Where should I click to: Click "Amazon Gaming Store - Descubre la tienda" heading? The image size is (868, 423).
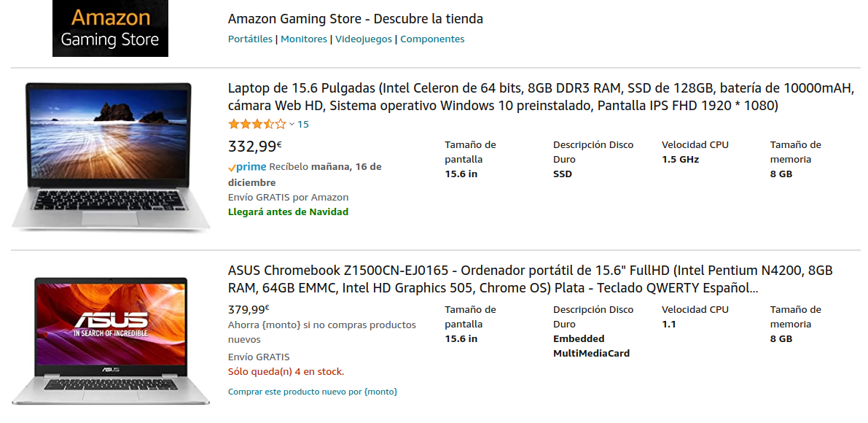click(356, 19)
